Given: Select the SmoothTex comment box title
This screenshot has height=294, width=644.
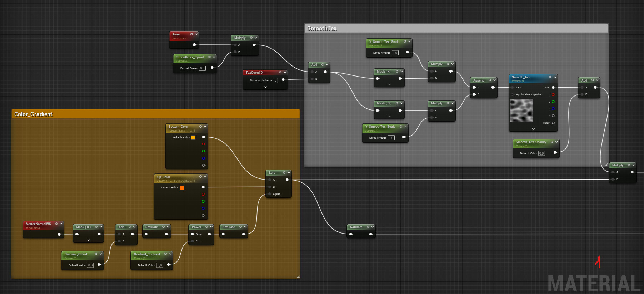Looking at the screenshot, I should (322, 29).
